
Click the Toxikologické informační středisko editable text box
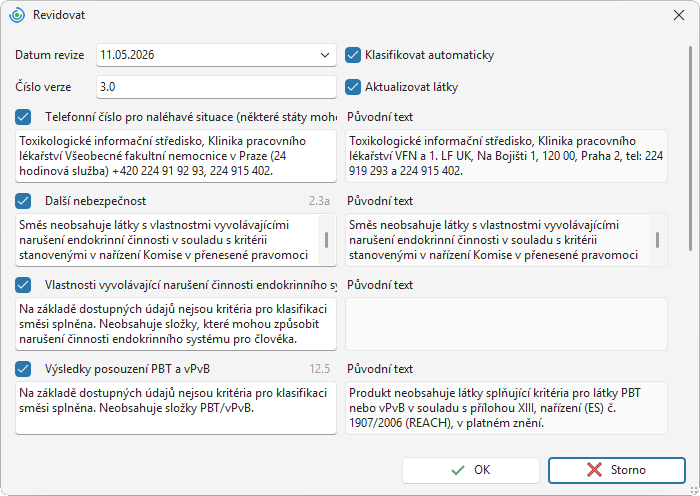pos(176,156)
